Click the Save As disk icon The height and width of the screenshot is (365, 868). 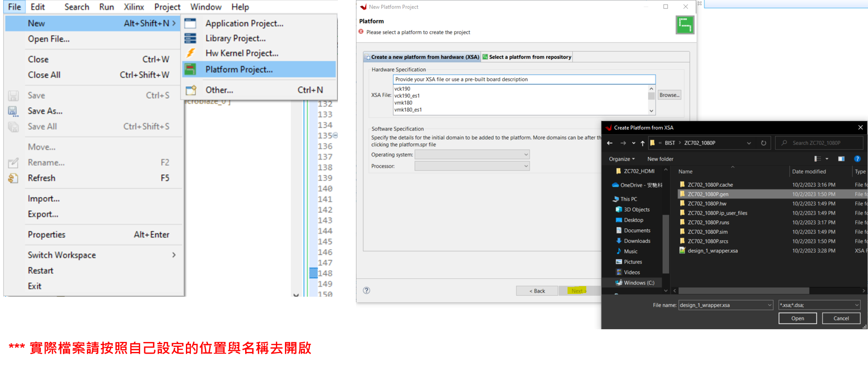pyautogui.click(x=13, y=111)
